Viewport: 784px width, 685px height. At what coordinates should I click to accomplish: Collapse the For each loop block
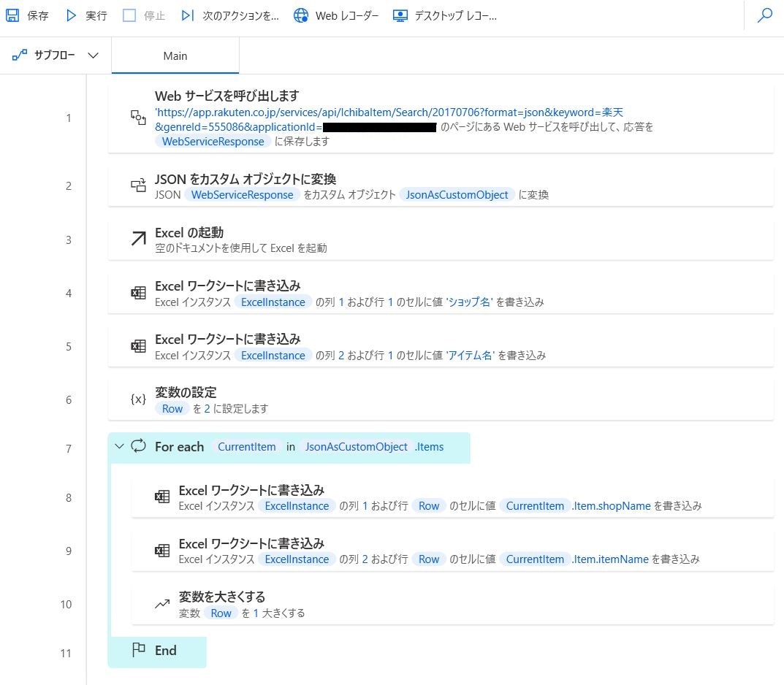click(x=119, y=446)
